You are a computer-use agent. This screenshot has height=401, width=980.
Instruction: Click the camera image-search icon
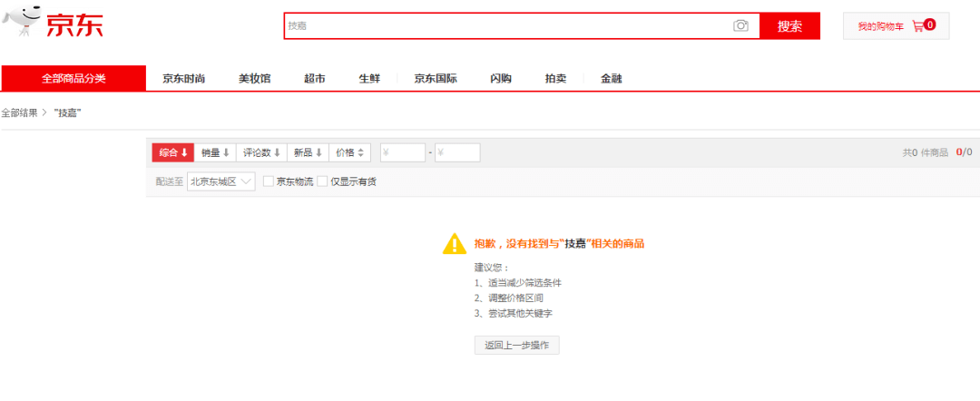point(740,25)
